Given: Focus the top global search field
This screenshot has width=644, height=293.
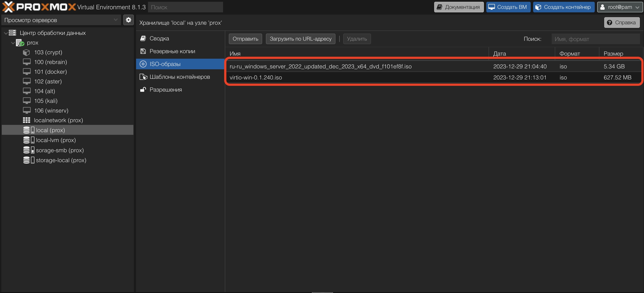Looking at the screenshot, I should 185,7.
